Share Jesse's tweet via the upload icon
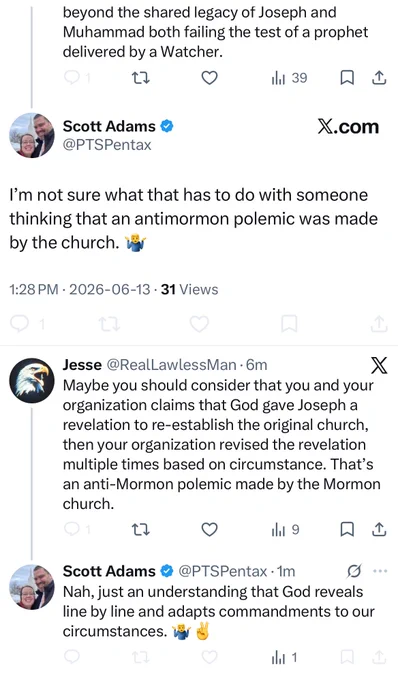Image resolution: width=398 pixels, height=680 pixels. [x=378, y=530]
